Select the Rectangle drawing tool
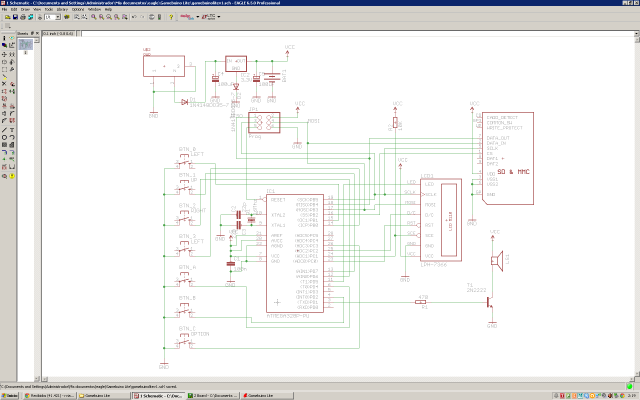 (4, 145)
